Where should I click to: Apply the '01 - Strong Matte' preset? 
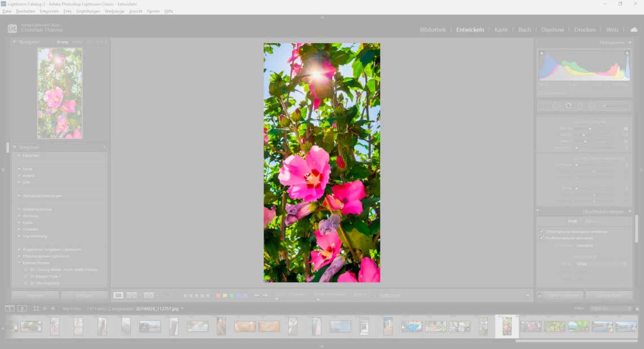click(x=63, y=269)
